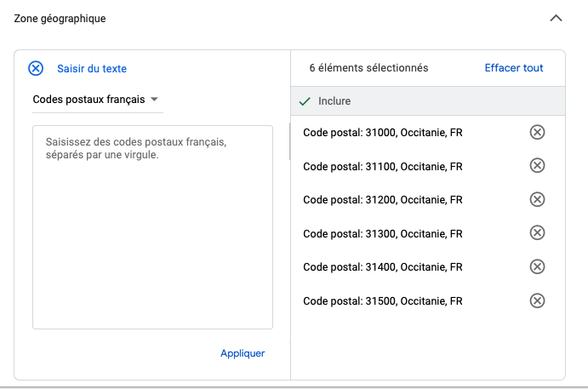Viewport: 588px width, 389px height.
Task: Remove postal code 31300 entry
Action: point(537,232)
